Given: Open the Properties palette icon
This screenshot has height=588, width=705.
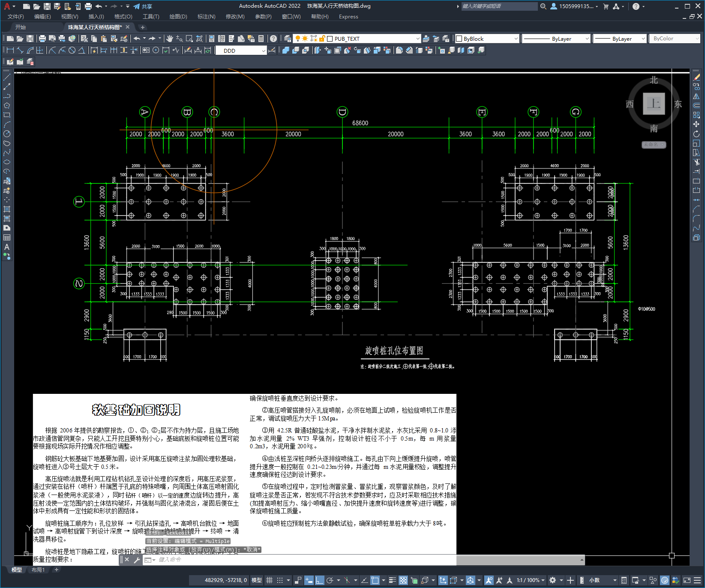Looking at the screenshot, I should [212, 39].
